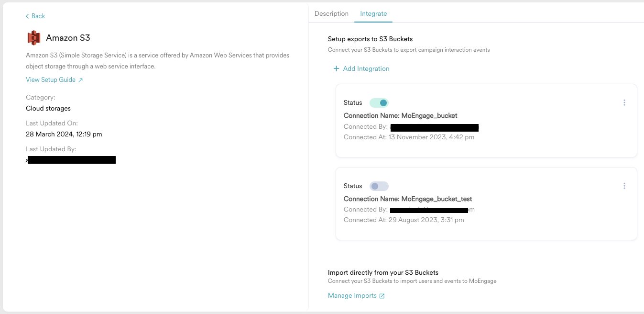Disable the MoEngage_bucket status toggle
This screenshot has height=314, width=644.
point(379,103)
